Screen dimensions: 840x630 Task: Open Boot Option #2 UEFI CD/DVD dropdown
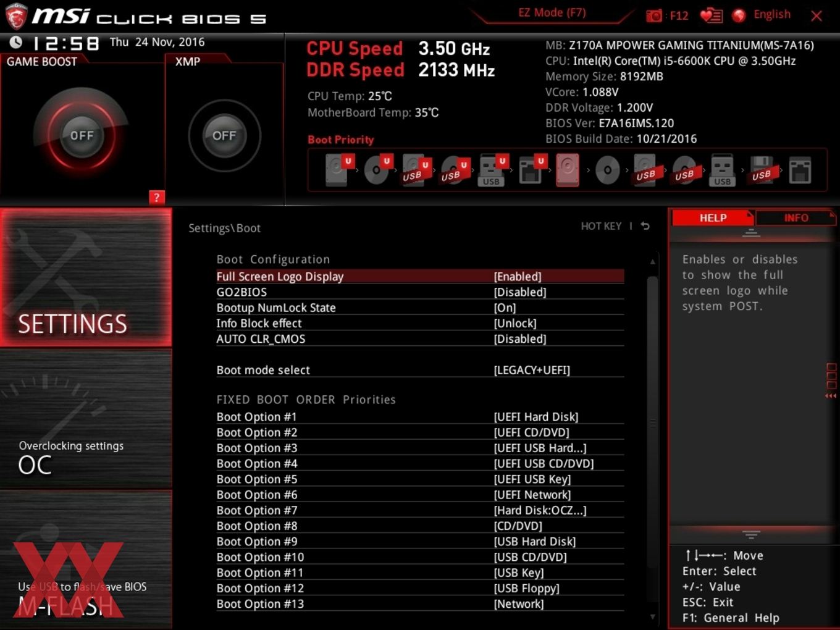click(531, 432)
